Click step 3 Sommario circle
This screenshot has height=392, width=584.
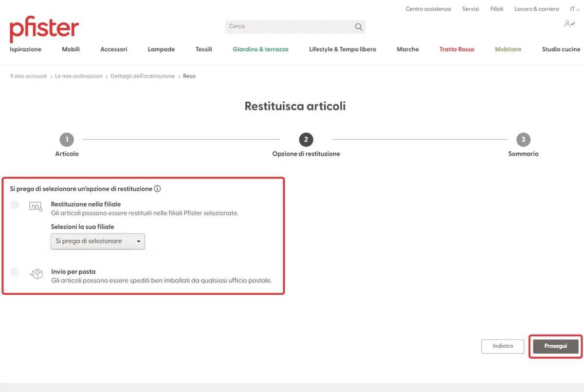[523, 140]
